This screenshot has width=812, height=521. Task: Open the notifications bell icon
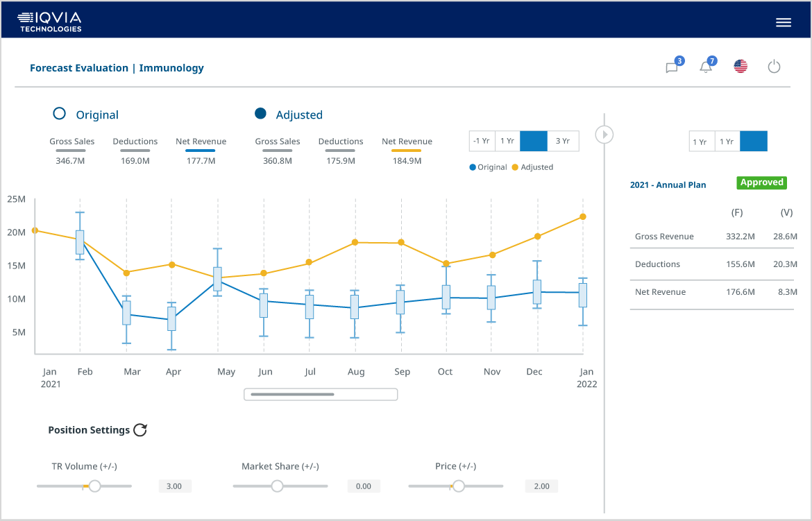pyautogui.click(x=705, y=67)
